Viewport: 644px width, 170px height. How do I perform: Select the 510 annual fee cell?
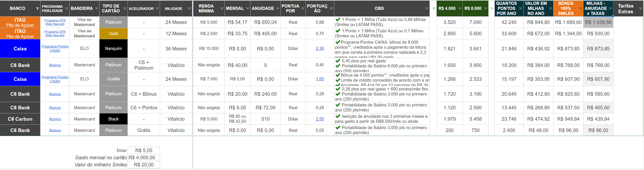click(x=266, y=119)
